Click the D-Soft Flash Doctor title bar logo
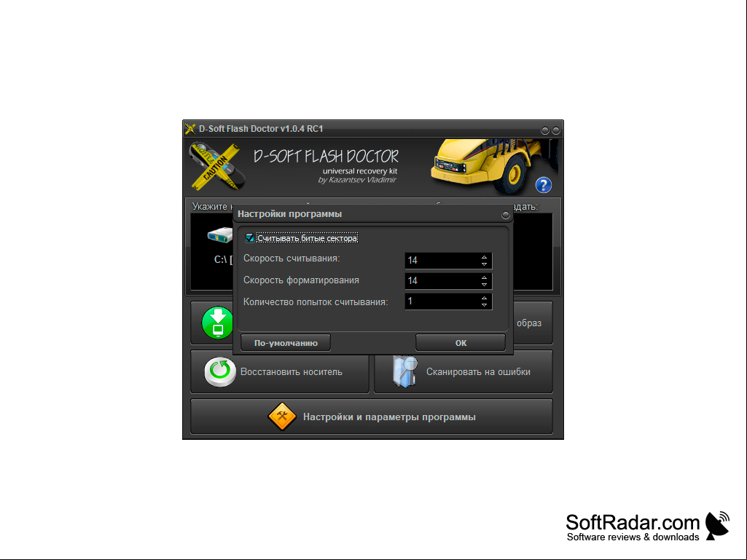This screenshot has width=747, height=560. pyautogui.click(x=190, y=129)
